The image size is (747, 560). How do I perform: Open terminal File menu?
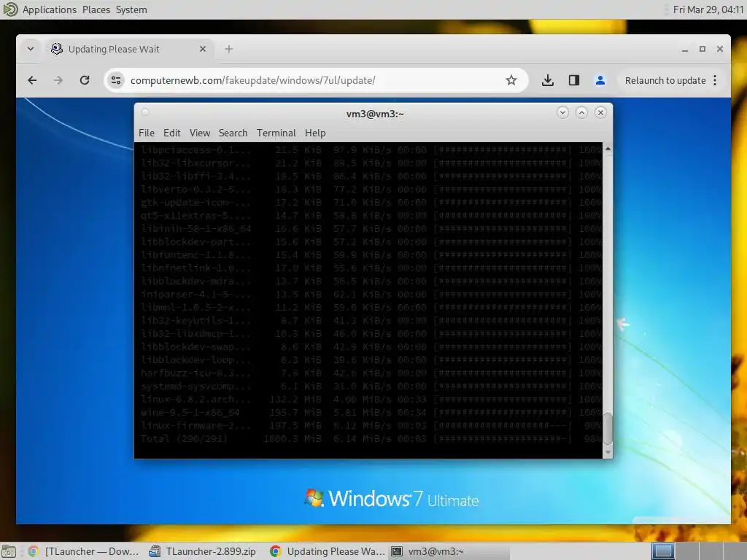tap(146, 133)
